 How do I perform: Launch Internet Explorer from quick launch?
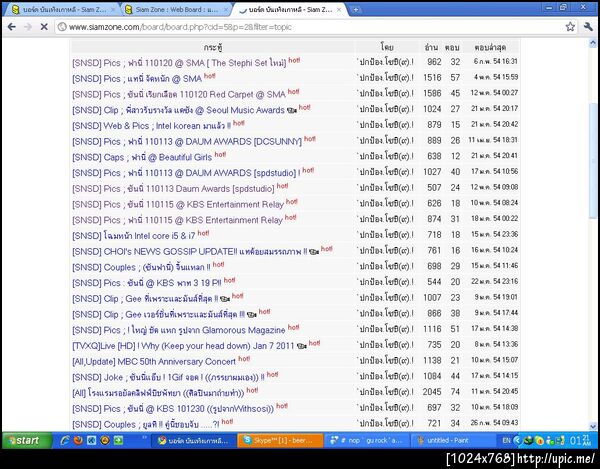tap(65, 440)
